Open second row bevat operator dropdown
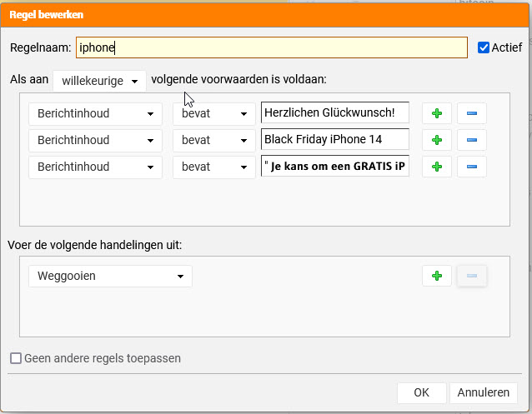Image resolution: width=532 pixels, height=414 pixels. coord(213,140)
